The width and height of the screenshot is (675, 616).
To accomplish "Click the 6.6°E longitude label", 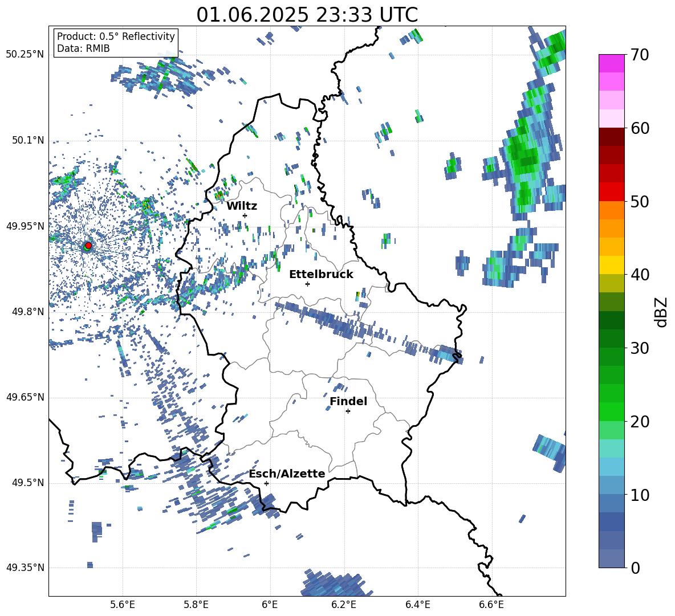I will (491, 605).
